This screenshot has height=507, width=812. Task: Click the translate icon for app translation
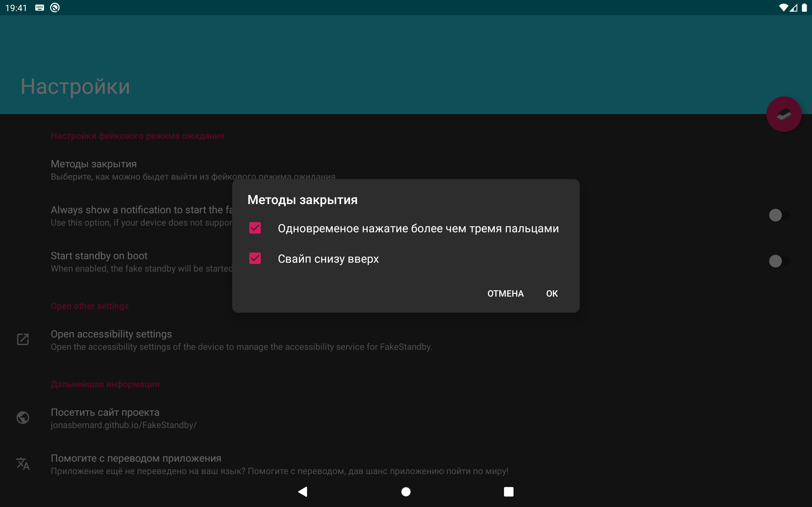click(23, 464)
